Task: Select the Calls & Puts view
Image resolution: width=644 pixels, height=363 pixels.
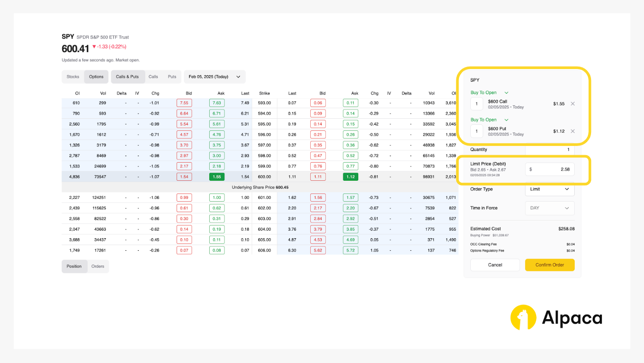Action: [127, 77]
